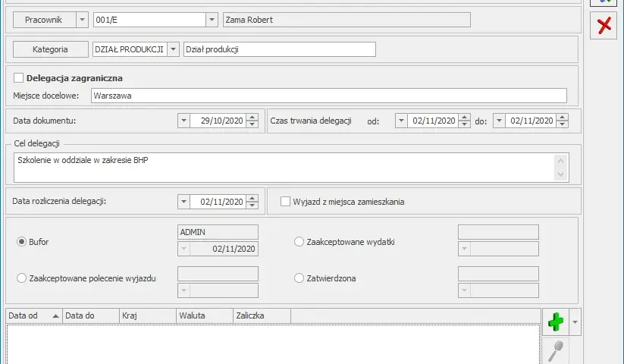Click the Kategoria button
The height and width of the screenshot is (364, 624).
point(51,49)
